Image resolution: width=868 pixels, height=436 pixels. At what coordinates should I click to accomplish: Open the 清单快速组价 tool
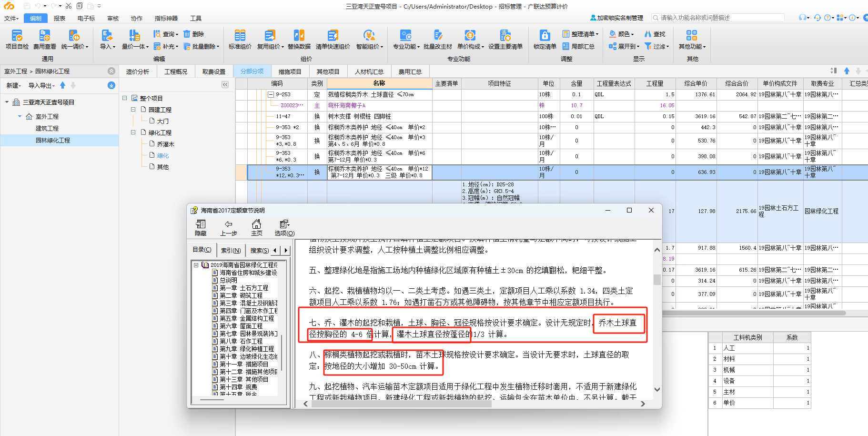[333, 40]
